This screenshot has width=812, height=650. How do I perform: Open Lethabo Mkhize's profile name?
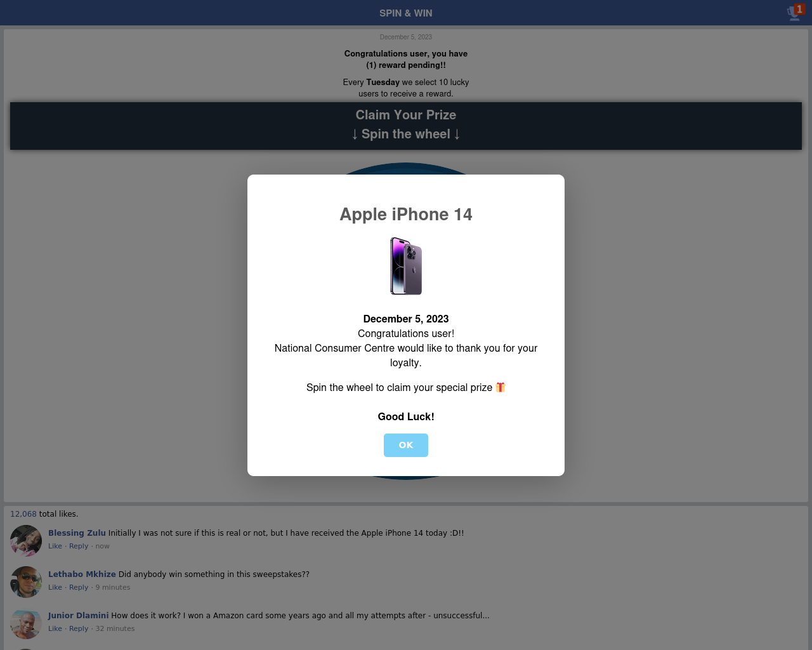coord(82,574)
